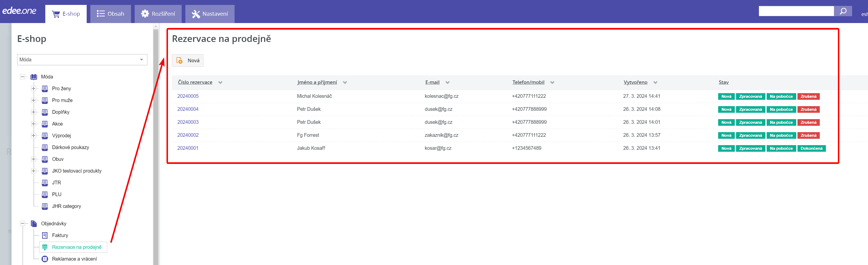Click the Objednávky documents icon
Viewport: 868px width, 265px height.
point(34,224)
